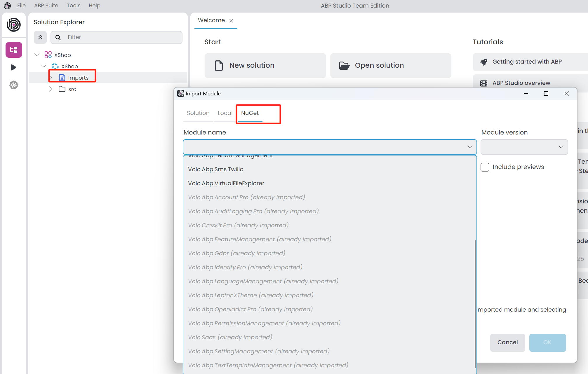Switch to the Local tab
The width and height of the screenshot is (588, 374).
pyautogui.click(x=225, y=113)
